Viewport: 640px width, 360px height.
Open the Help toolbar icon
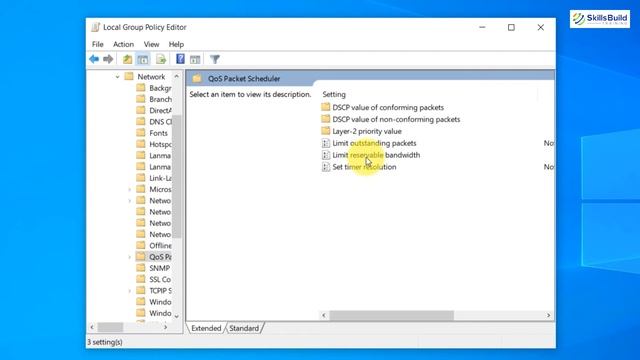180,59
